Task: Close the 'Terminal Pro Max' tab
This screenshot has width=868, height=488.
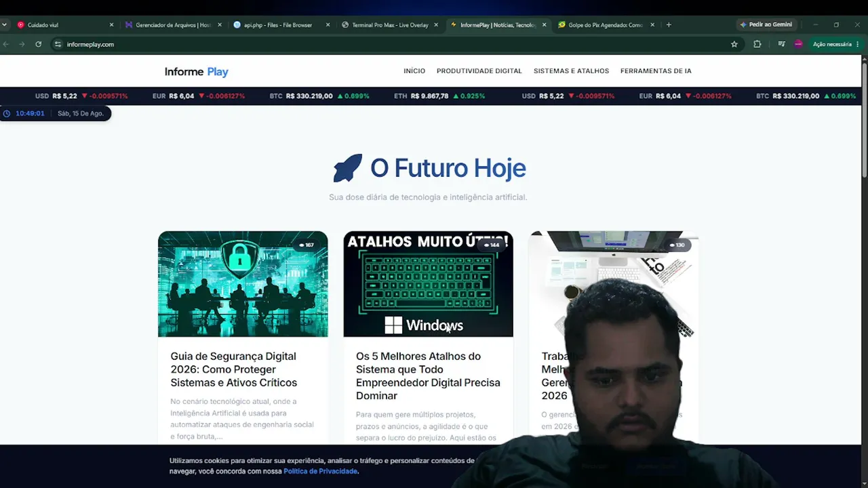Action: point(436,25)
